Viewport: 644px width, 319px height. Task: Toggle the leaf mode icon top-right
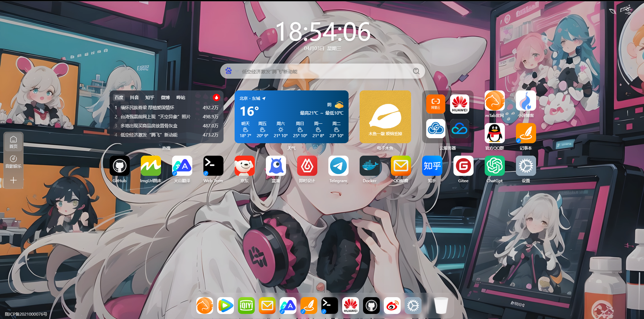612,11
